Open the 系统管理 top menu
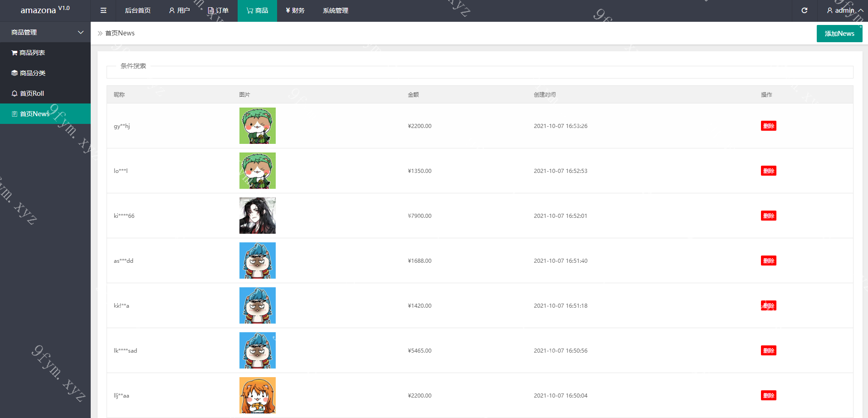868x418 pixels. point(336,10)
